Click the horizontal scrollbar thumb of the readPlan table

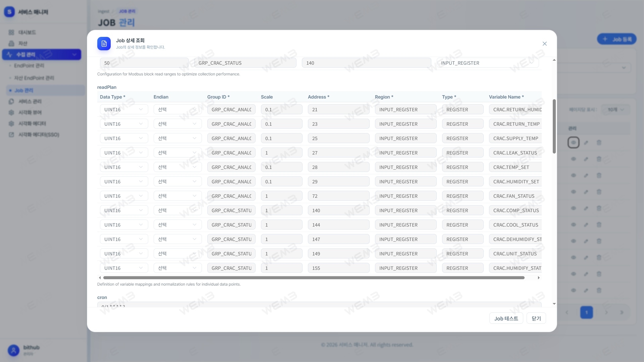pyautogui.click(x=314, y=278)
